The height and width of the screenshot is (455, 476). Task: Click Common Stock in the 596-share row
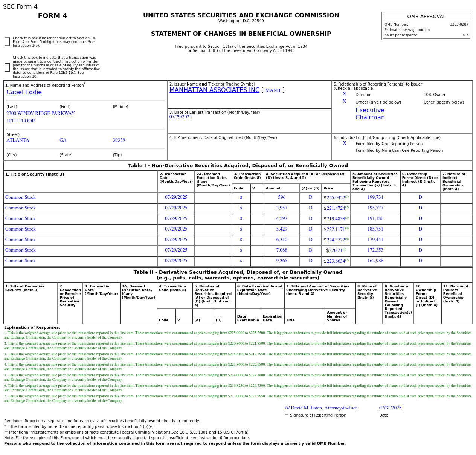coord(20,197)
